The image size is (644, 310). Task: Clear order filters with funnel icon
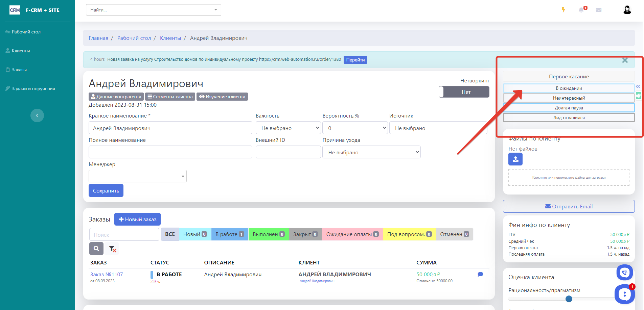click(x=112, y=249)
